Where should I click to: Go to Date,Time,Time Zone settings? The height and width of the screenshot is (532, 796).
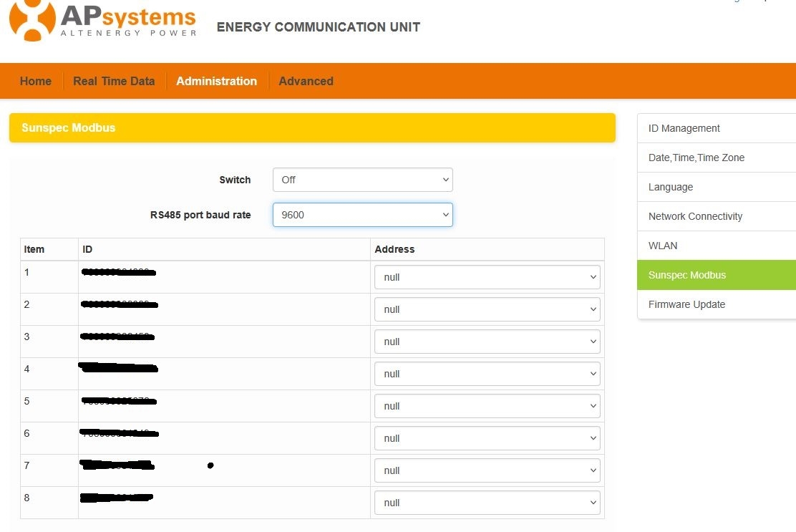pos(696,158)
